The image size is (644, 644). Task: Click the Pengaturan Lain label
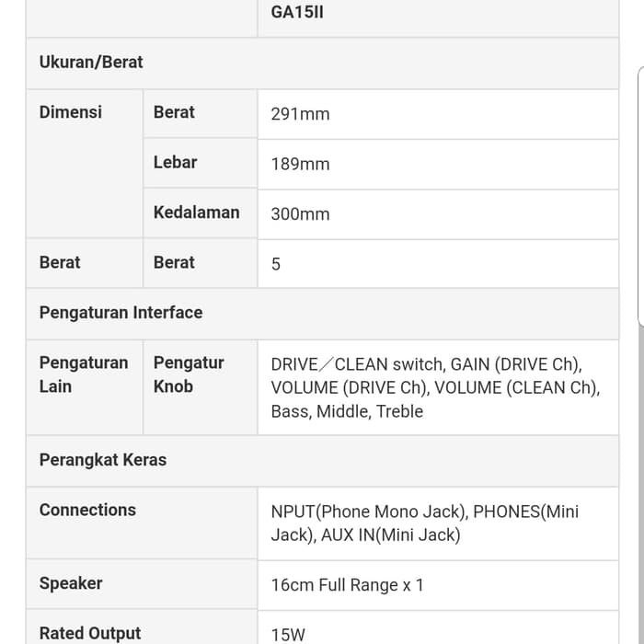click(x=84, y=374)
